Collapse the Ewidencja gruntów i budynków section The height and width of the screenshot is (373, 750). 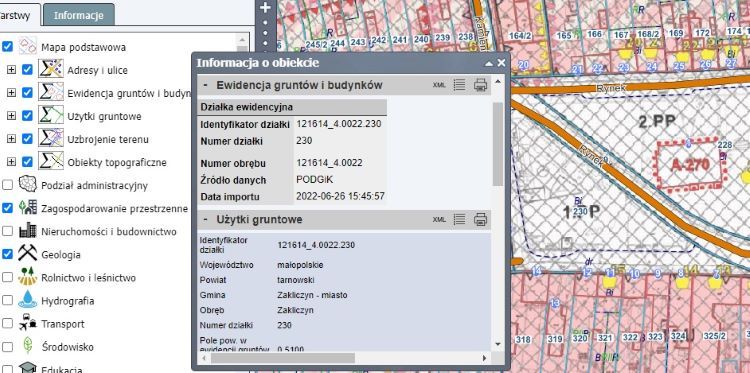[206, 85]
